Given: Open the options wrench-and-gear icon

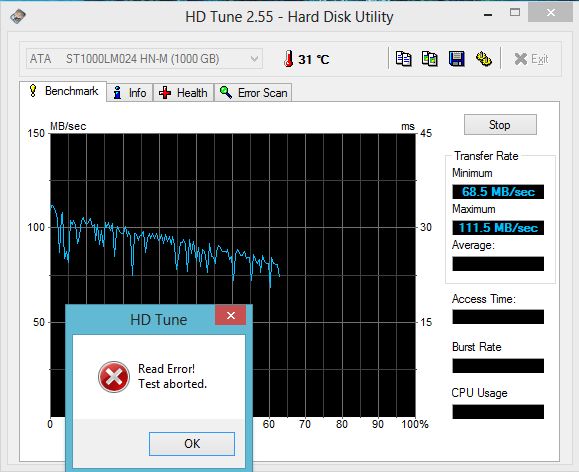Looking at the screenshot, I should pyautogui.click(x=483, y=59).
